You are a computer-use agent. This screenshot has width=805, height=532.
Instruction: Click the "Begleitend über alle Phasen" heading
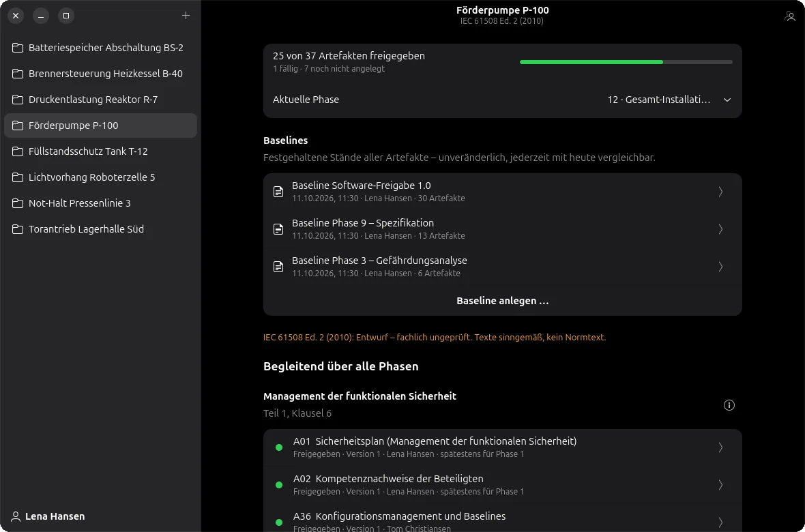[341, 367]
